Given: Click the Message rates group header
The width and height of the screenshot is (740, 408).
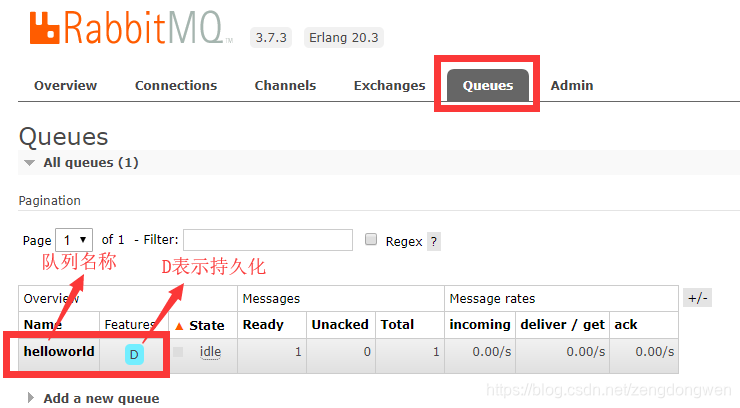Looking at the screenshot, I should click(492, 299).
